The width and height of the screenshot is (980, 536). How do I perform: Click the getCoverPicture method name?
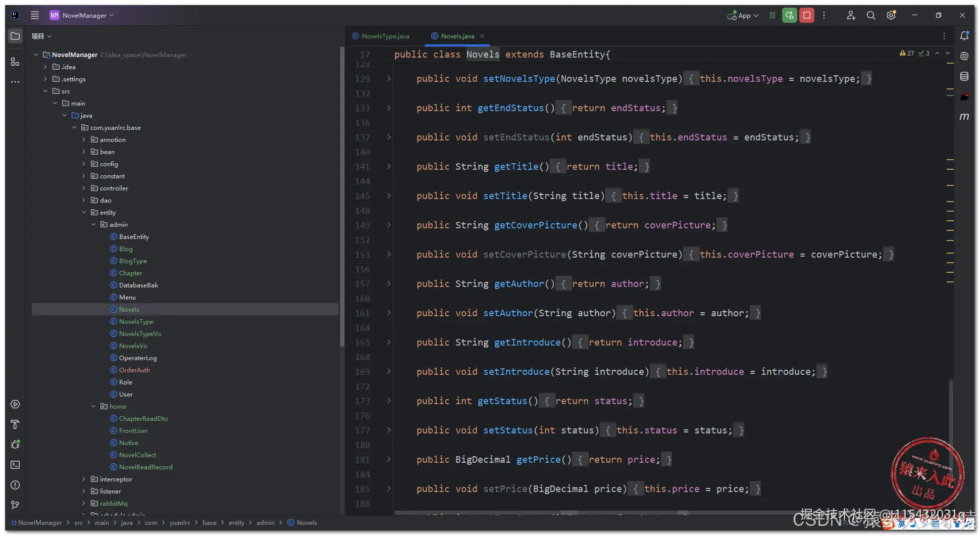click(x=535, y=225)
